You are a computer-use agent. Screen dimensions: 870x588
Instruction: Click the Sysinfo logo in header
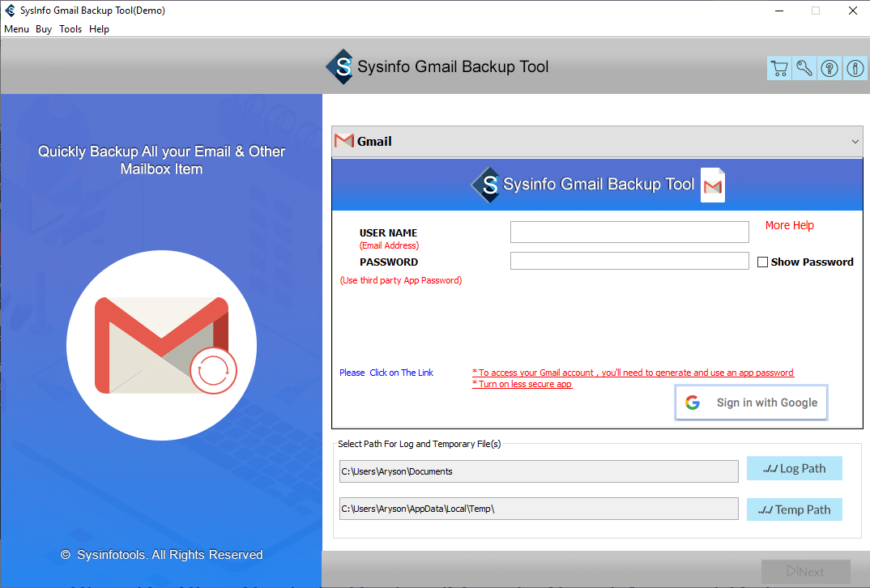point(339,66)
